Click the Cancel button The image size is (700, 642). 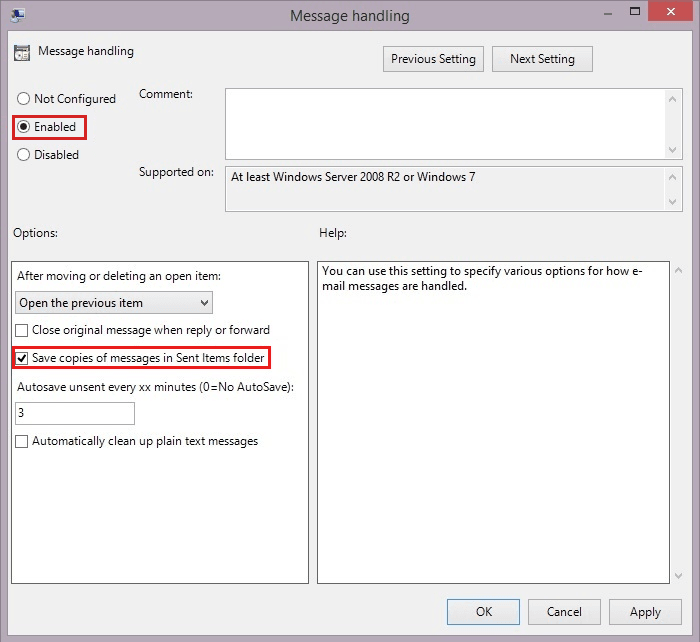(x=564, y=612)
